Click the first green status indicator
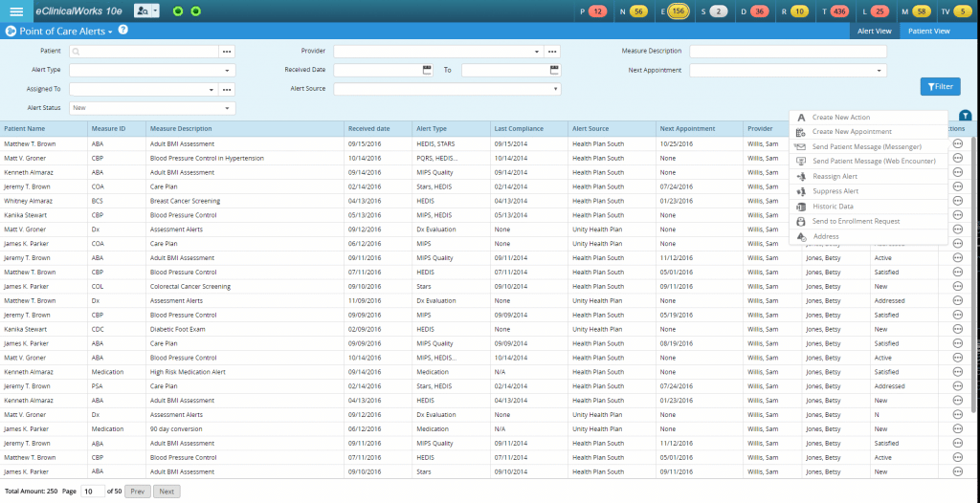This screenshot has width=980, height=503. click(x=178, y=11)
